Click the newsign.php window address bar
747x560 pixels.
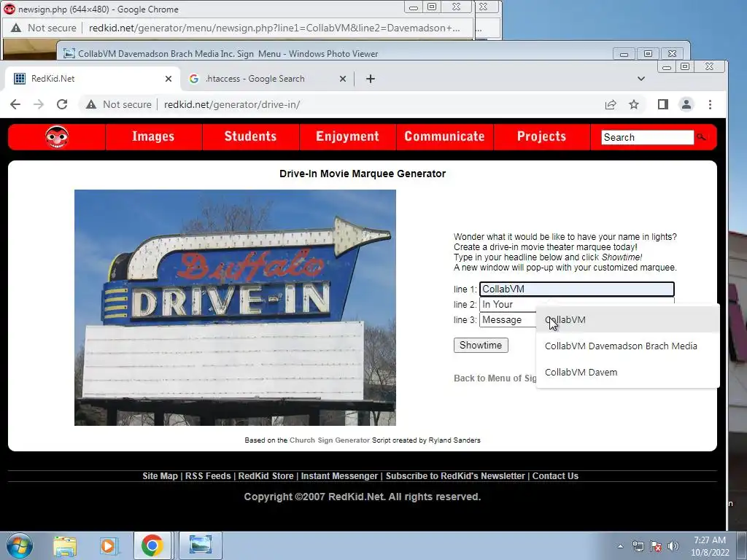(274, 28)
